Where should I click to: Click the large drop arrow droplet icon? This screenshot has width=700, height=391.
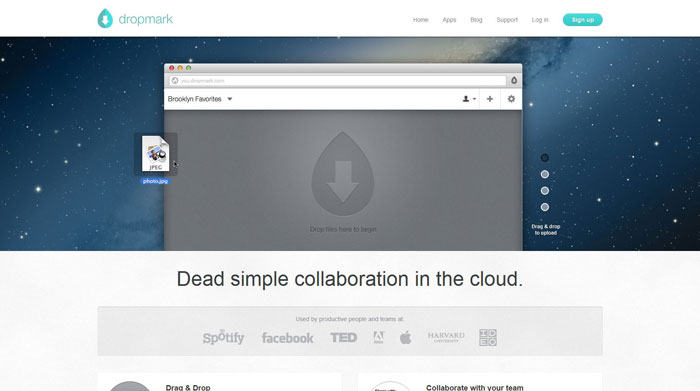(x=343, y=174)
